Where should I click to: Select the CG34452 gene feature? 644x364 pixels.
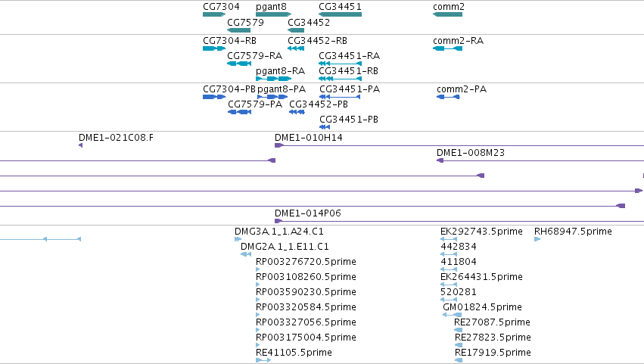coord(296,30)
